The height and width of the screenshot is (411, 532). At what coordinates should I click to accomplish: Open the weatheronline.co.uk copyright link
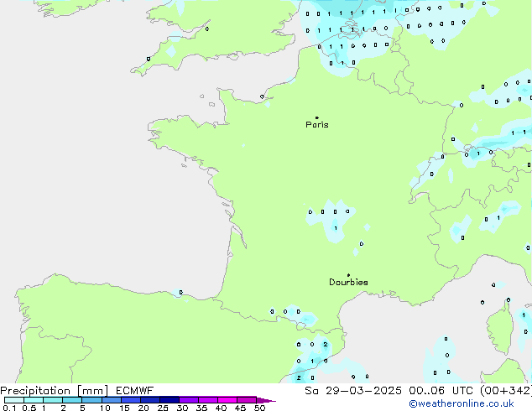pos(462,403)
